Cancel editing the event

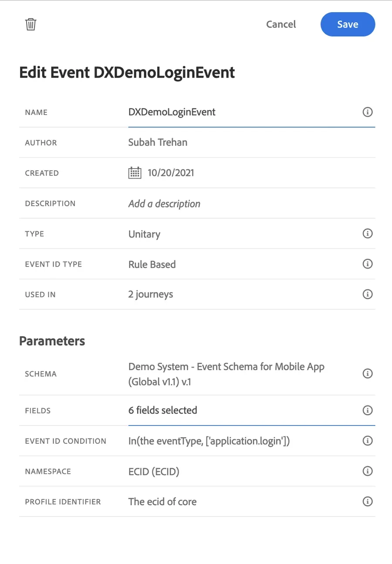click(x=281, y=24)
